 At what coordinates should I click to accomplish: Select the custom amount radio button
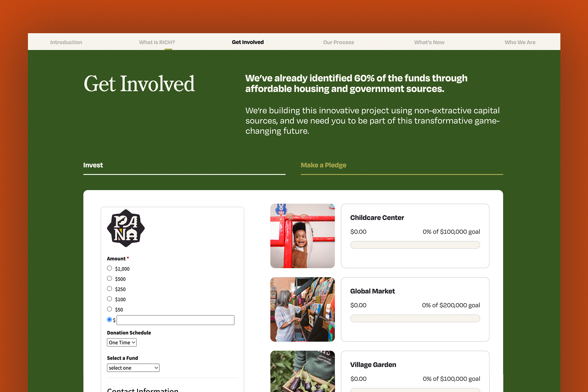109,319
